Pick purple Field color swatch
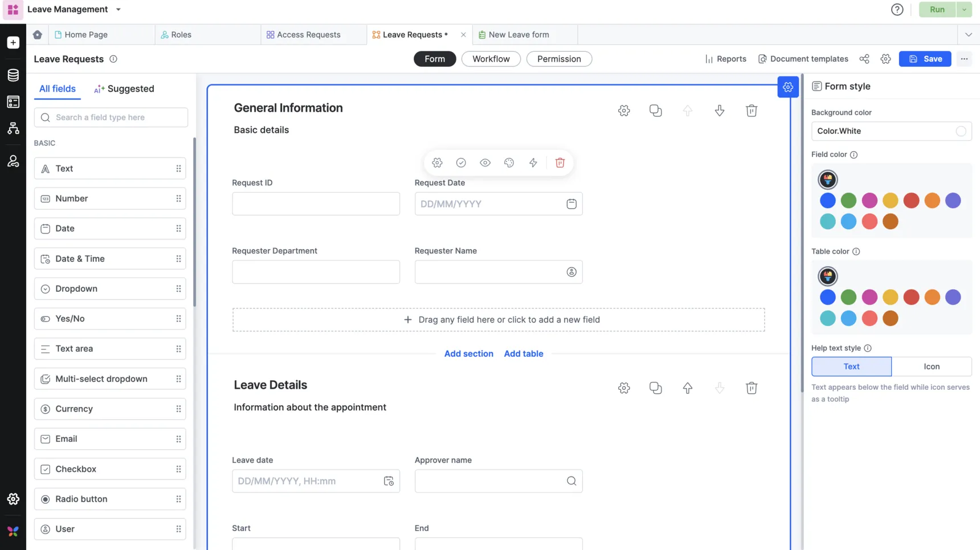 pos(953,201)
